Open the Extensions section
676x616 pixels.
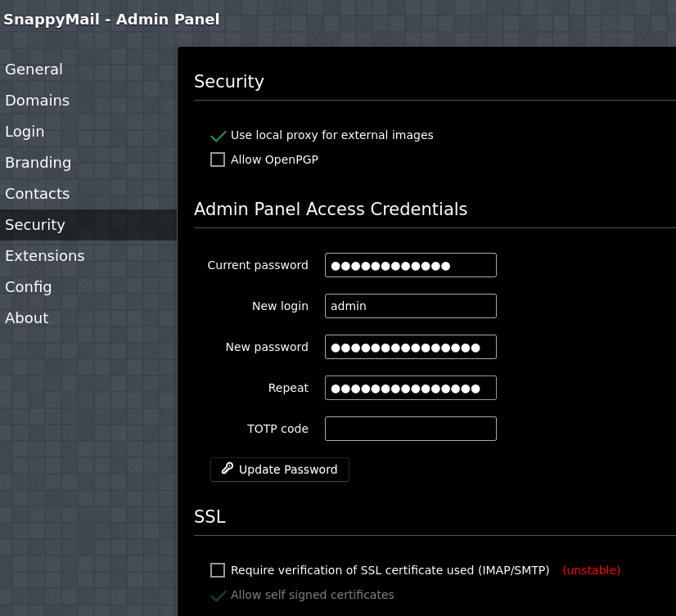(x=45, y=256)
